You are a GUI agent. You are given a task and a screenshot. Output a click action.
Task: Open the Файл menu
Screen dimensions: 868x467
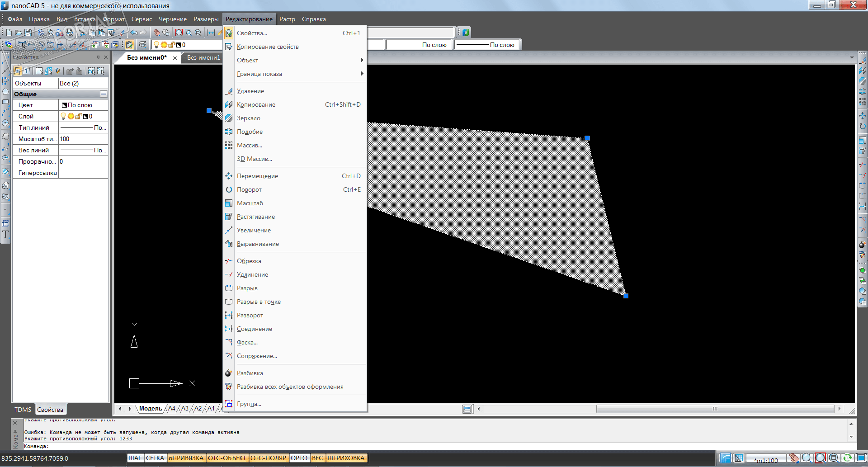pyautogui.click(x=15, y=19)
